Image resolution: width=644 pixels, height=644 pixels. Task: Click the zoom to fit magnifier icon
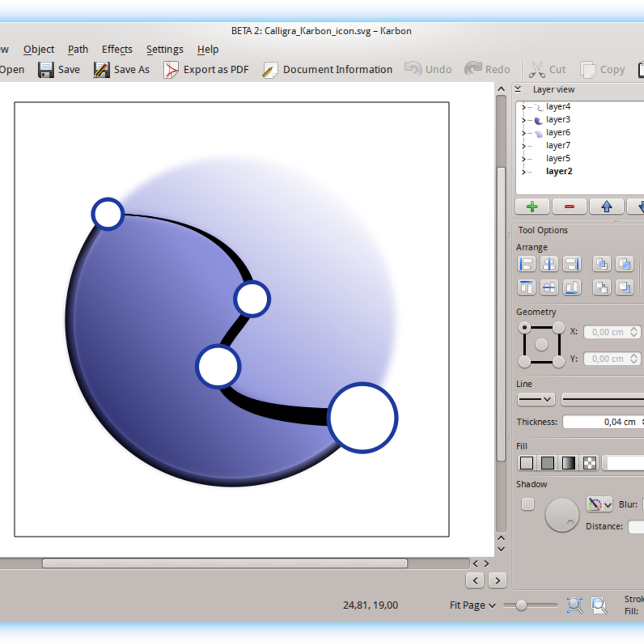575,605
